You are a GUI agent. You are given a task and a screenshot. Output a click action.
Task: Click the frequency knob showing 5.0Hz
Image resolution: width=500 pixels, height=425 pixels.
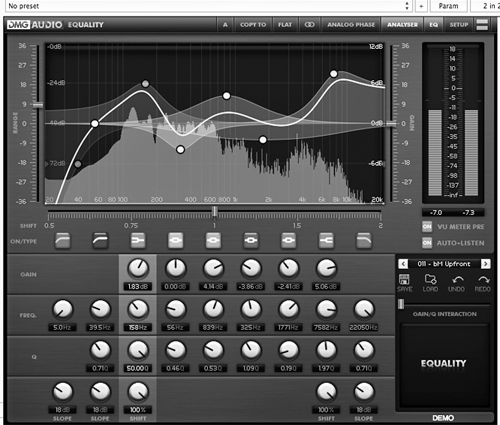[63, 309]
